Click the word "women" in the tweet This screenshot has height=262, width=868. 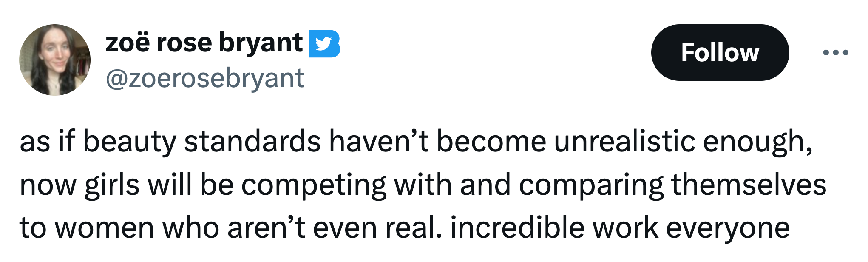(105, 228)
